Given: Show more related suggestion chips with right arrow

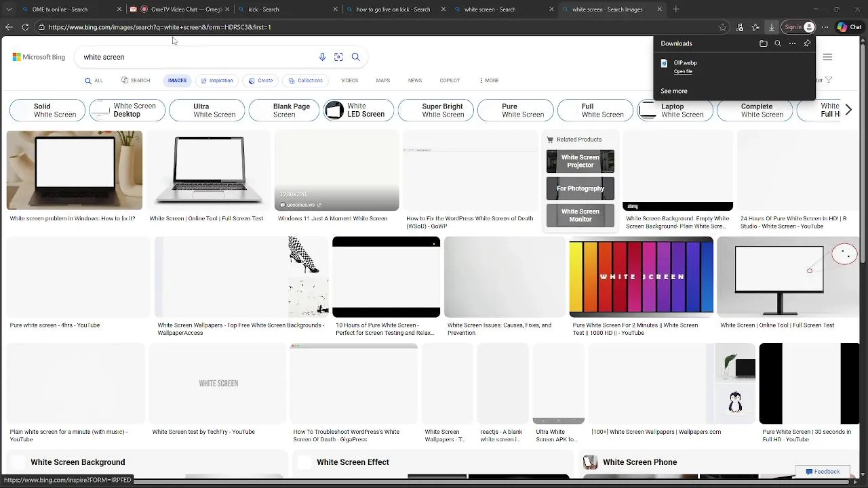Looking at the screenshot, I should click(x=848, y=110).
